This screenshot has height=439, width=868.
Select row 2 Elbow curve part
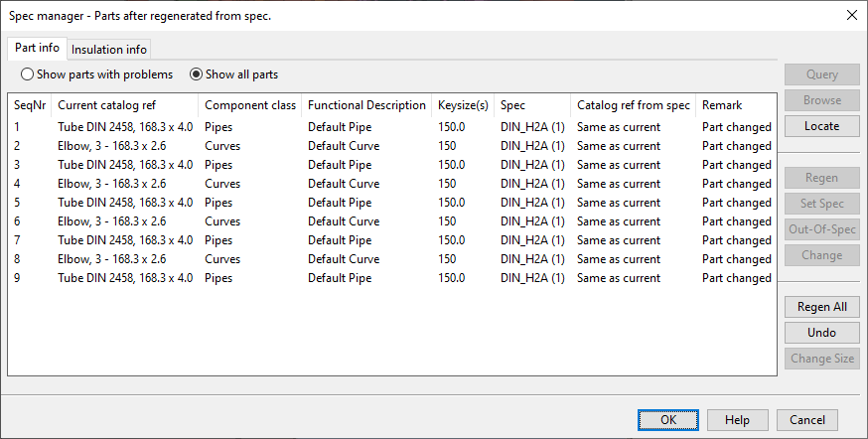111,146
